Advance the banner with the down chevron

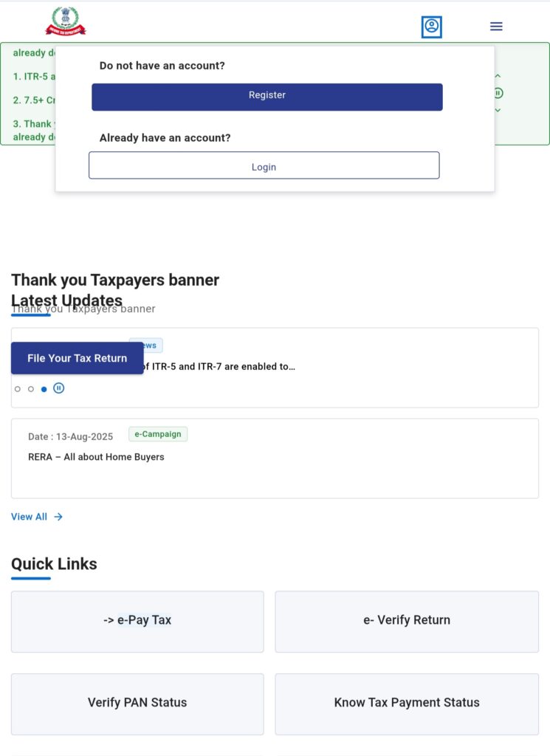coord(498,110)
